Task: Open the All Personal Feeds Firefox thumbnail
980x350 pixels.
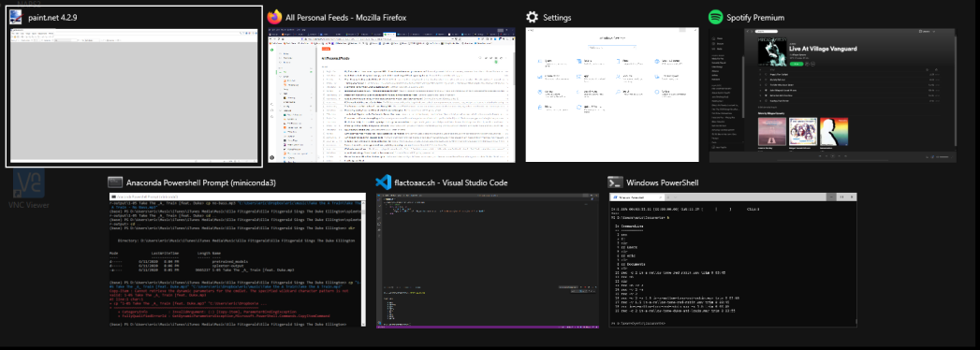Action: 391,95
